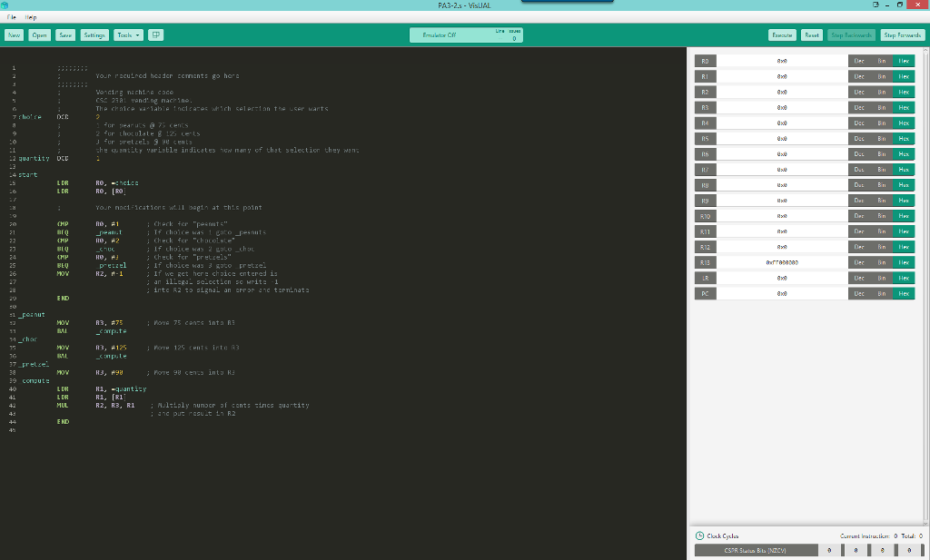Click the Reset button
The image size is (930, 560).
(x=811, y=34)
